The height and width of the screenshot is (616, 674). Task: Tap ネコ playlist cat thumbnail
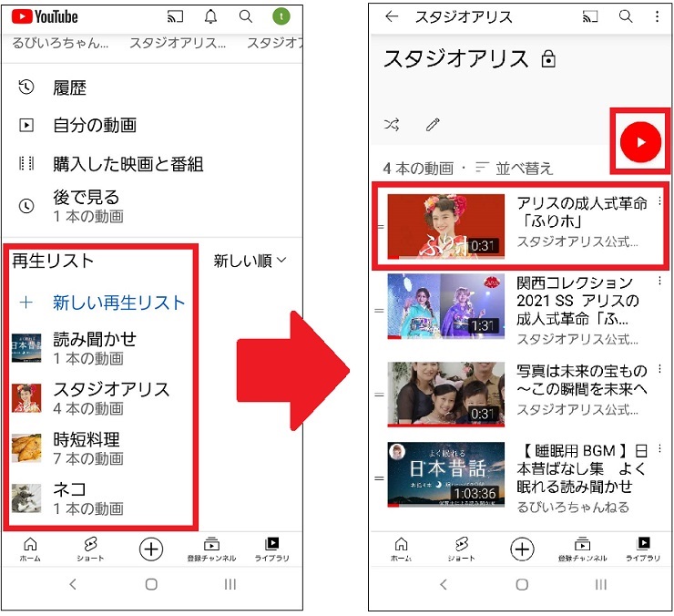click(26, 498)
